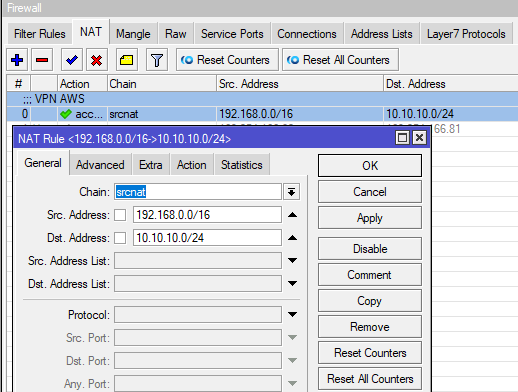
Task: Sort by Src. Address column header
Action: 300,84
